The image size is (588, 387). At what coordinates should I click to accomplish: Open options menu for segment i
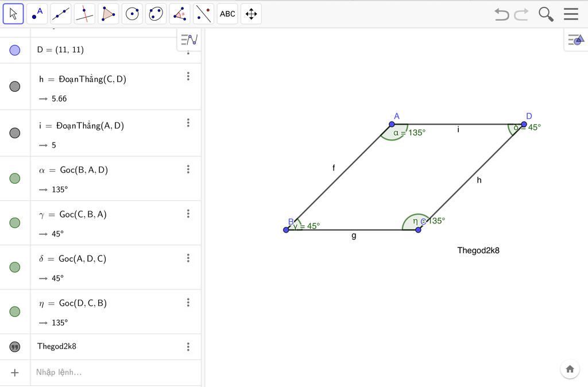[x=188, y=123]
